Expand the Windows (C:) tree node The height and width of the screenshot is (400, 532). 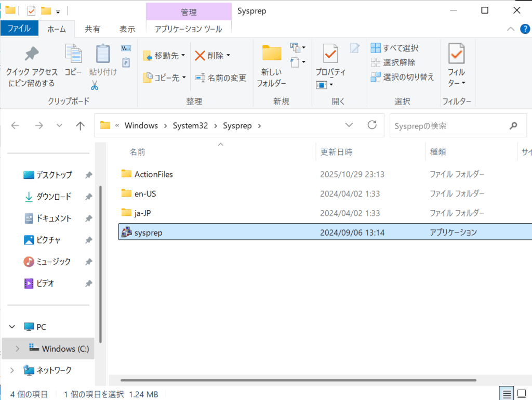[x=17, y=349]
